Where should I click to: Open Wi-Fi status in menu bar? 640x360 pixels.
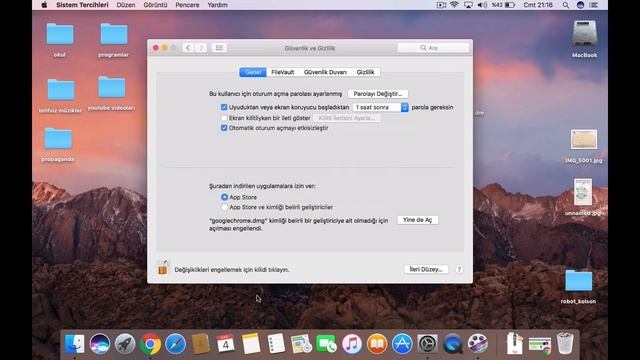pos(454,5)
